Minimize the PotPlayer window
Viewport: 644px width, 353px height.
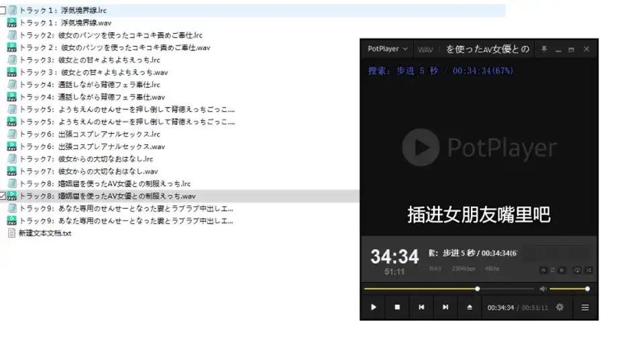(x=558, y=50)
